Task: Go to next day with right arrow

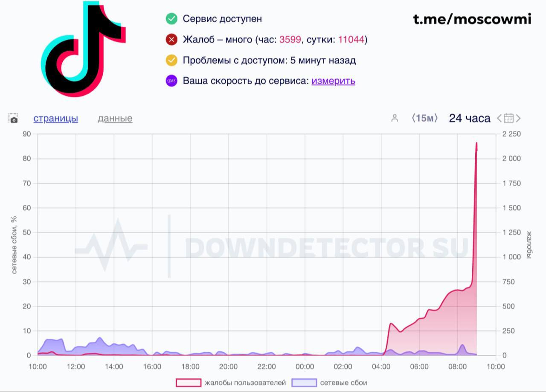Action: [x=518, y=118]
